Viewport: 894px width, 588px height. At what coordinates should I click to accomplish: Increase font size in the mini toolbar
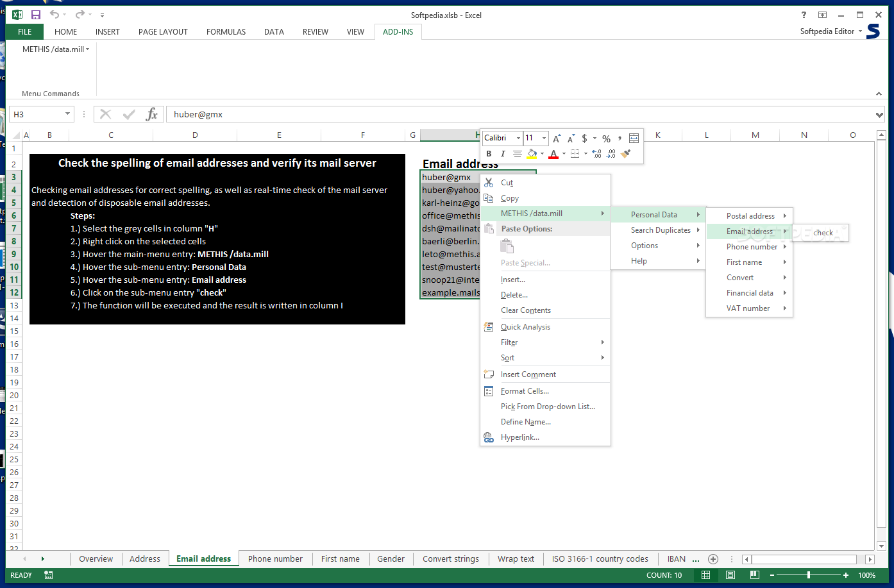pos(557,138)
